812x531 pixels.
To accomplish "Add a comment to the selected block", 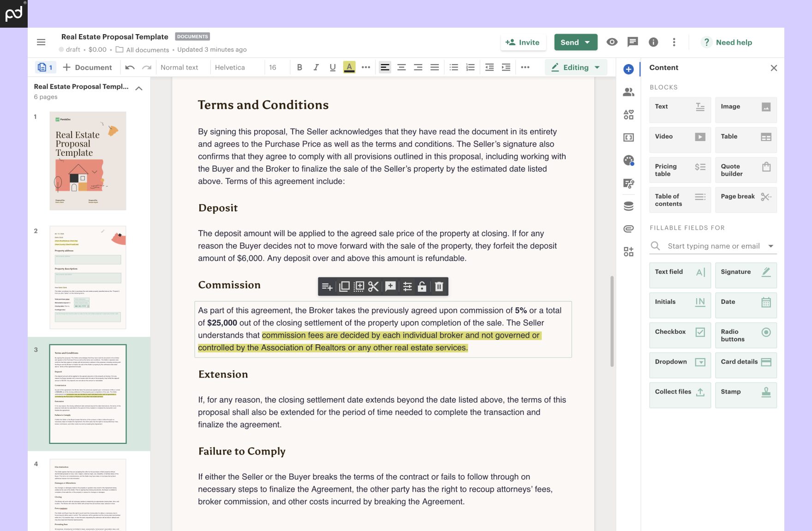I will coord(390,287).
